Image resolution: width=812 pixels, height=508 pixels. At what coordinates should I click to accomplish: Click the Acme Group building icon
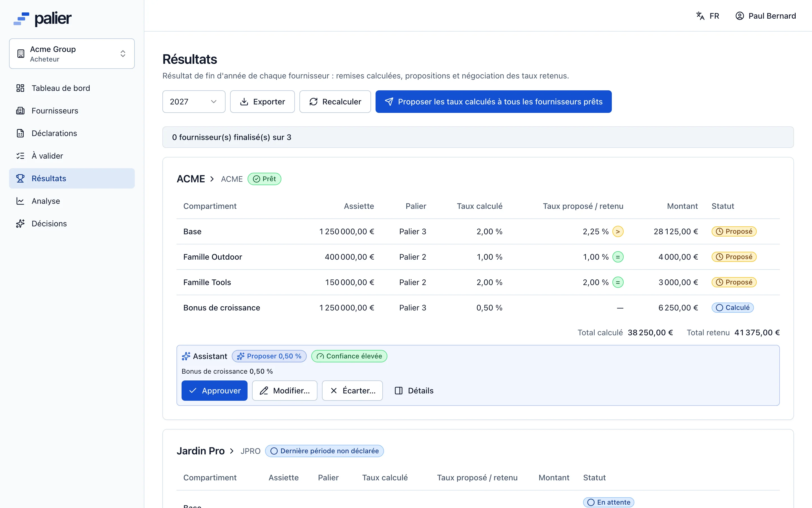pyautogui.click(x=21, y=54)
